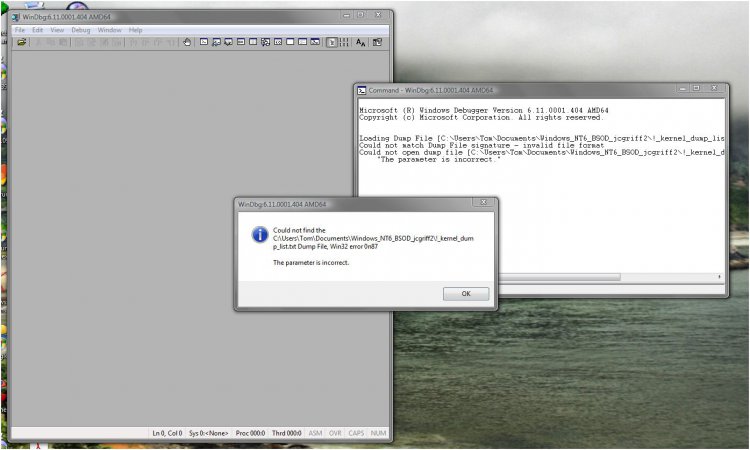Click 'Thrd 000:0' status bar entry

click(287, 433)
